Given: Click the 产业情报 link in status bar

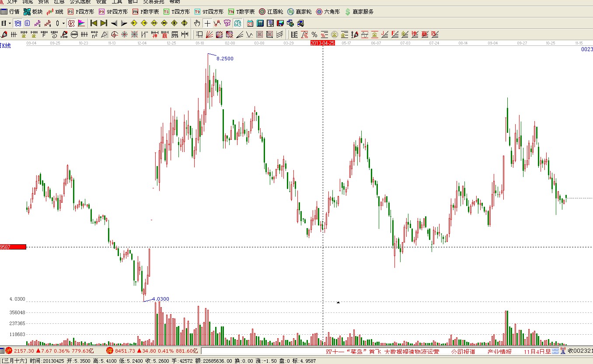Looking at the screenshot, I should click(499, 351).
